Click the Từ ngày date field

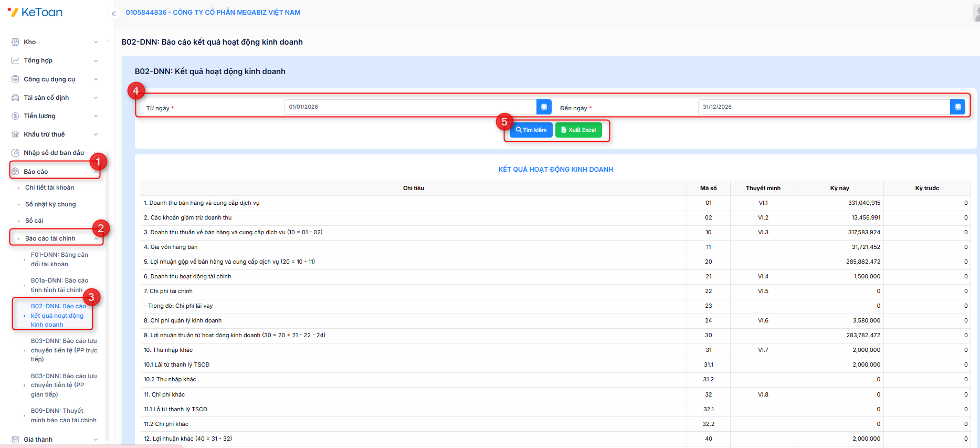pos(410,107)
